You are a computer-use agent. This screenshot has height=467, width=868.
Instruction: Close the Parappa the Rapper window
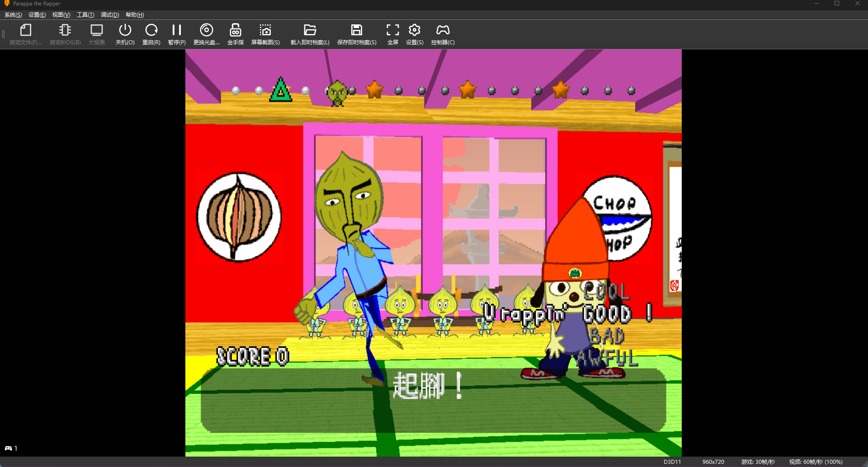click(x=858, y=4)
